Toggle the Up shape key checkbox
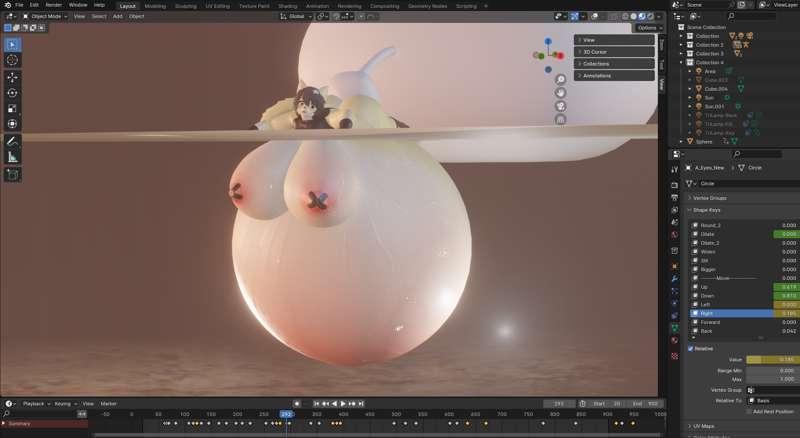This screenshot has width=800, height=438. [x=695, y=287]
